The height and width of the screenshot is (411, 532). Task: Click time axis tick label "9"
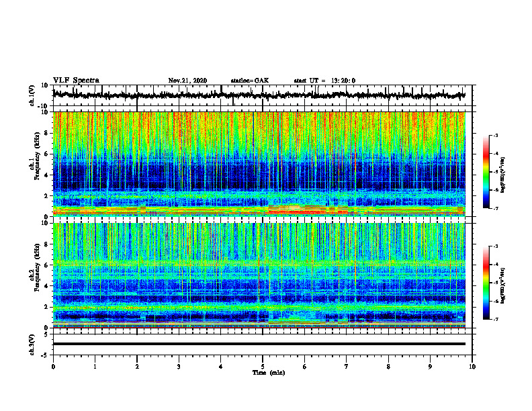pos(430,367)
